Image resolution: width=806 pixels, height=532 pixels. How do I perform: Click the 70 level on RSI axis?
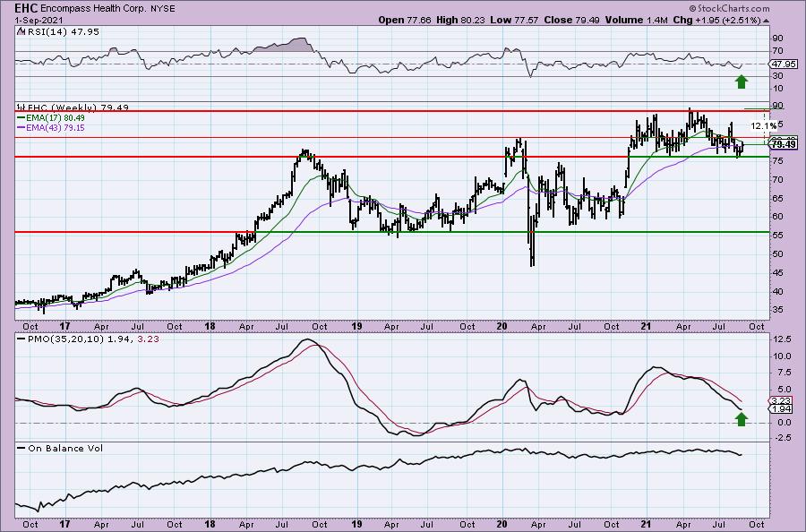click(x=777, y=51)
